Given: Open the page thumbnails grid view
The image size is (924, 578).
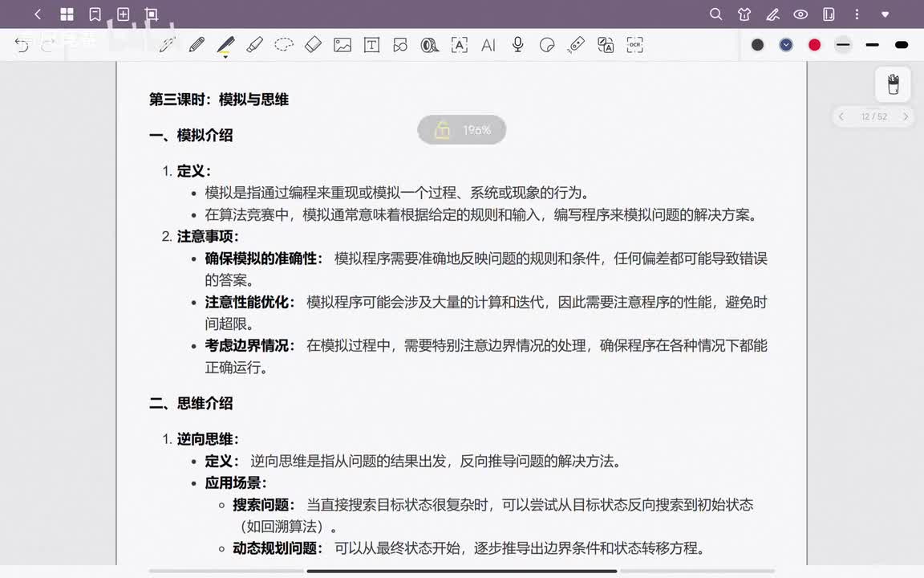Looking at the screenshot, I should pos(67,14).
